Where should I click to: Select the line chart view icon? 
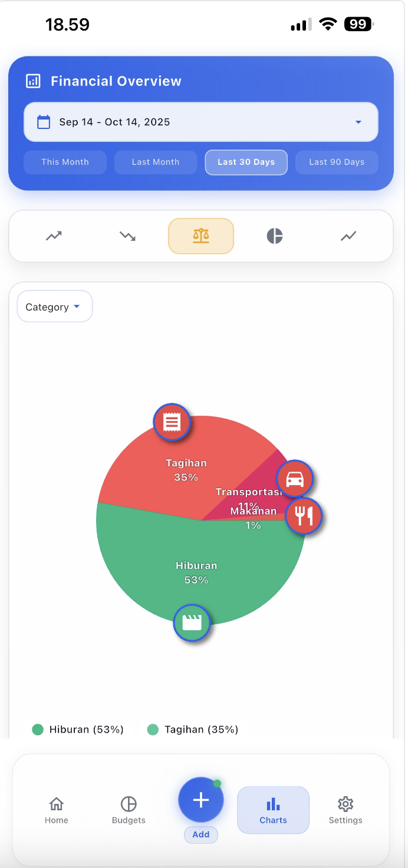point(348,236)
